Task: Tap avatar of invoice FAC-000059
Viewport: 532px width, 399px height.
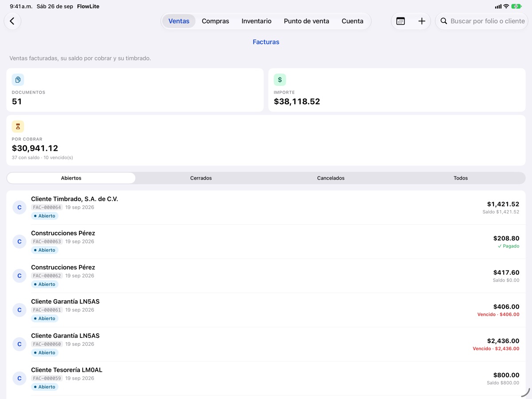Action: 20,378
